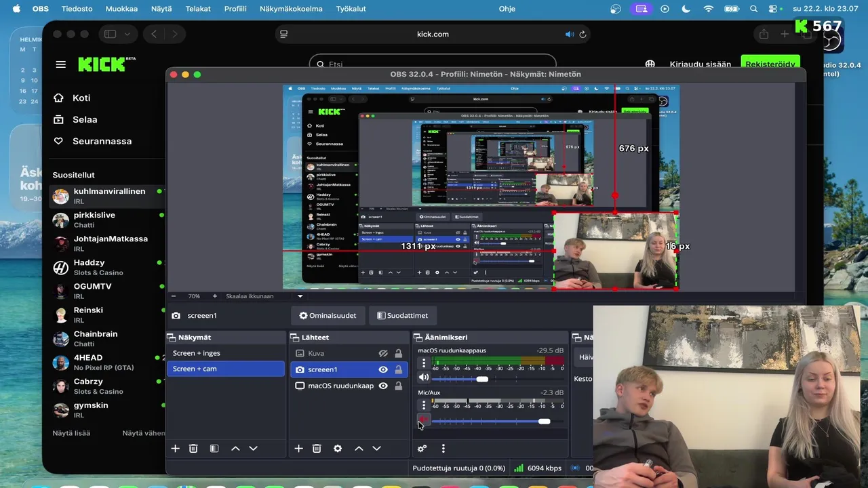Click Safari kick.com address bar
868x488 pixels.
433,34
